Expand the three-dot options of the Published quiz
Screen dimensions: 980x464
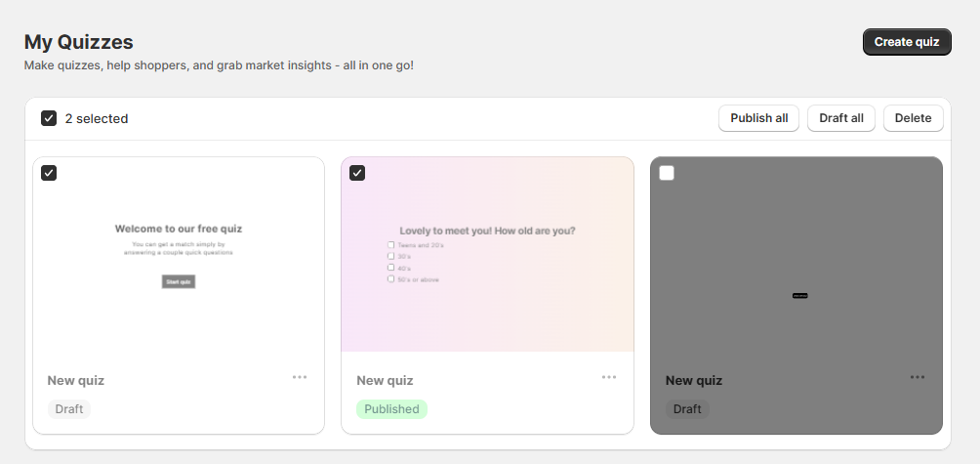point(609,377)
